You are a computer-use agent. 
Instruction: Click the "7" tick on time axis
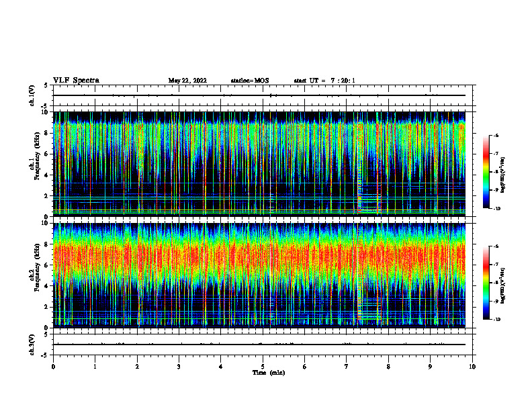pos(347,367)
